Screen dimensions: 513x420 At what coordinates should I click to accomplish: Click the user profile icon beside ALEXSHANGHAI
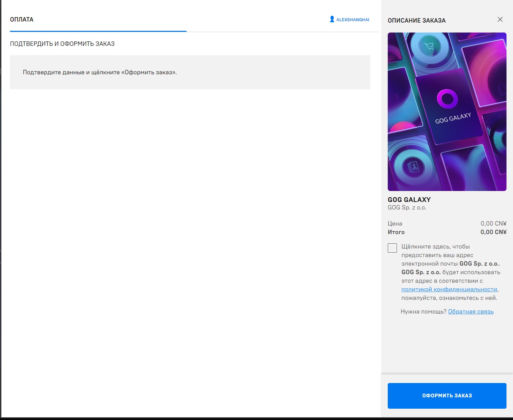click(x=332, y=19)
